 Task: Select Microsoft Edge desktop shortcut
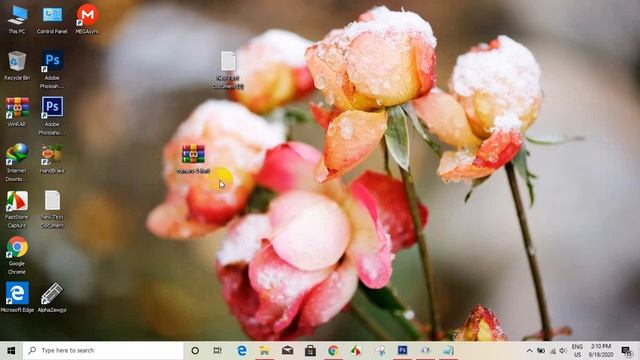pos(17,297)
